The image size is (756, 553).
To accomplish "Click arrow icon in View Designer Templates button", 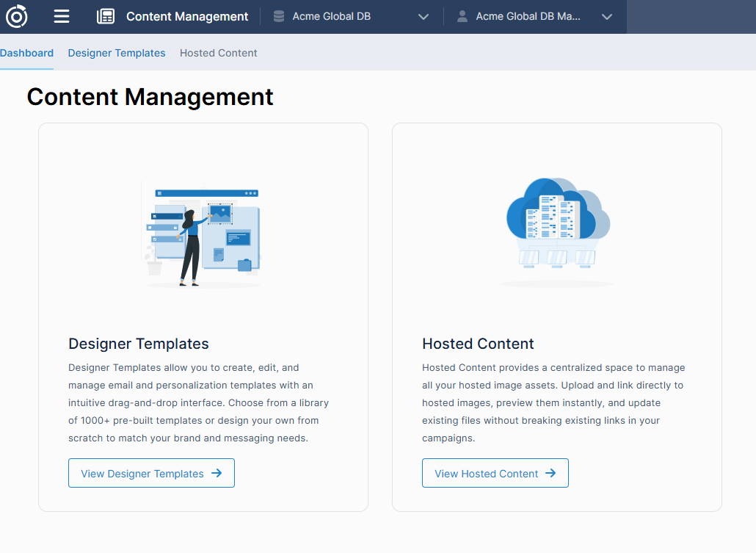I will [217, 474].
